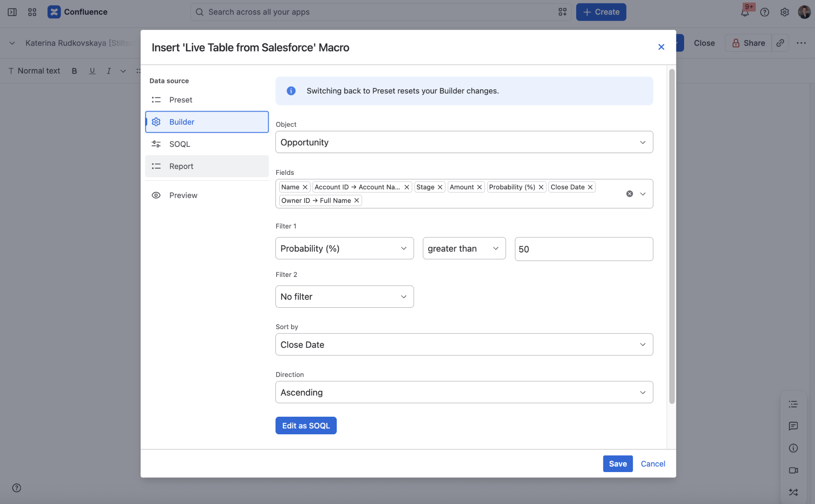Screen dimensions: 815x504
Task: Remove the Probability (%) field tag
Action: point(541,187)
